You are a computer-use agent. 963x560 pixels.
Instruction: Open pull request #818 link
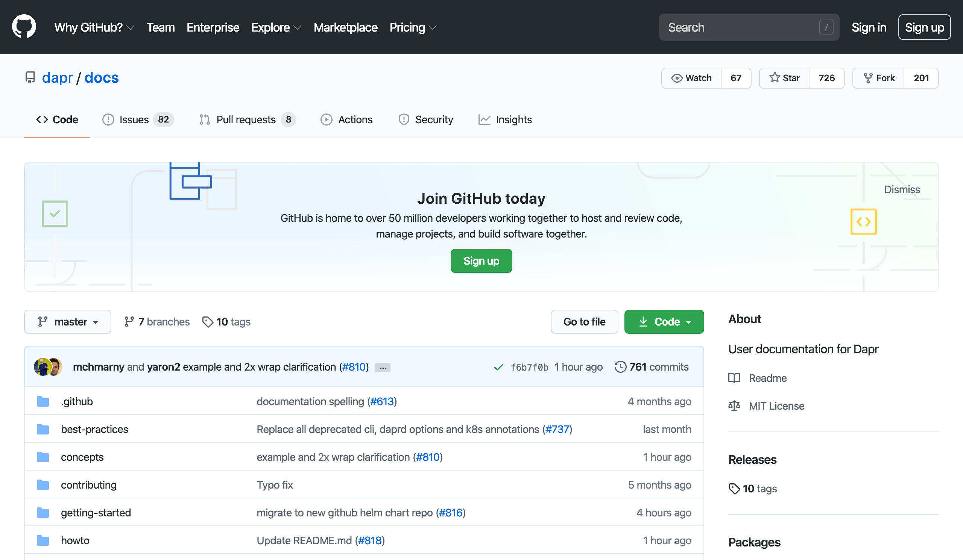click(x=370, y=540)
